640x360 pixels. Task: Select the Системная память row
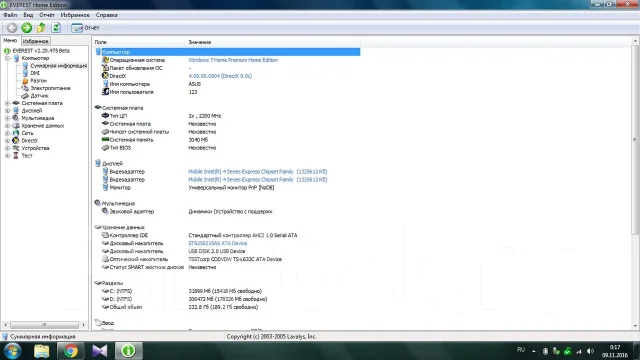tap(227, 140)
